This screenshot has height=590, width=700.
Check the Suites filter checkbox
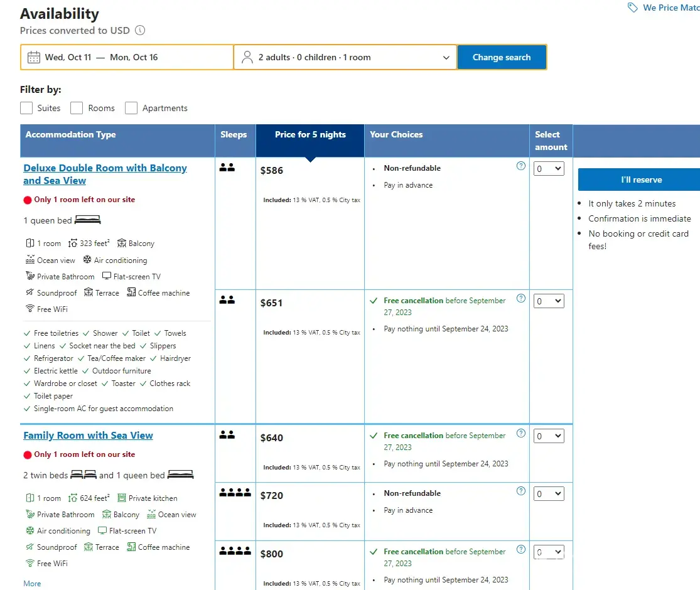point(26,108)
